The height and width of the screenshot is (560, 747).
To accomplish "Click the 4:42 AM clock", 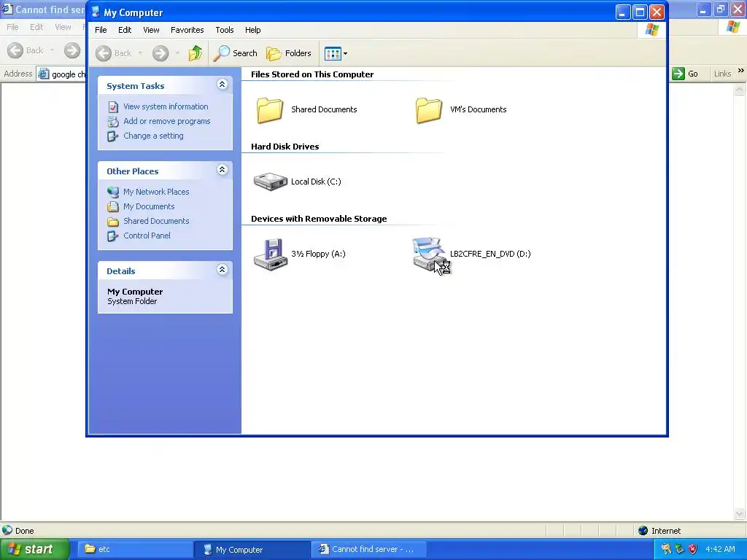I will [x=720, y=549].
